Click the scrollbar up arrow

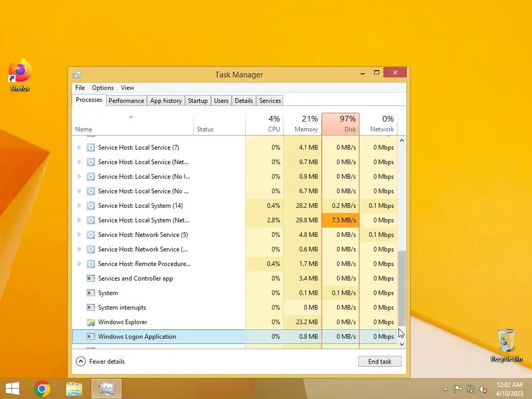point(402,140)
